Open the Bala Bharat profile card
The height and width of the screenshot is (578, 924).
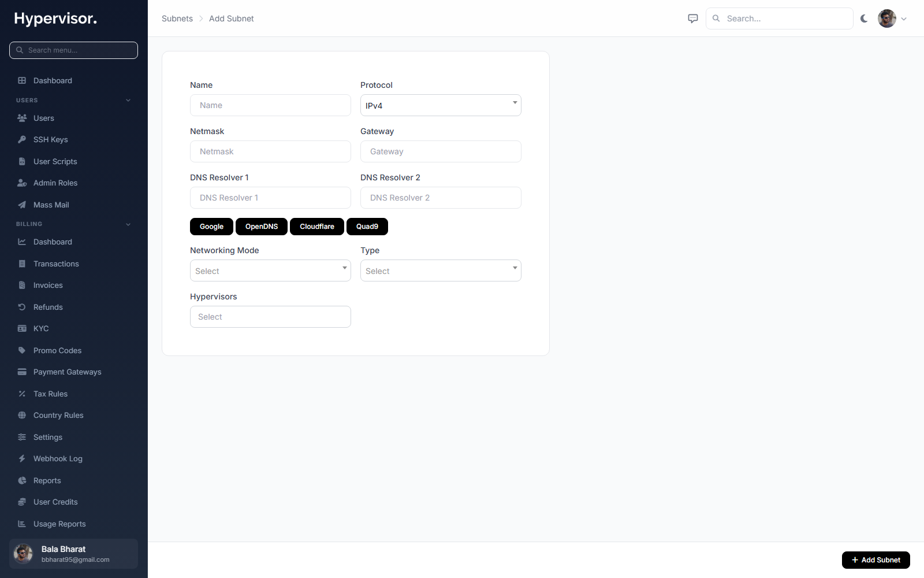coord(73,554)
